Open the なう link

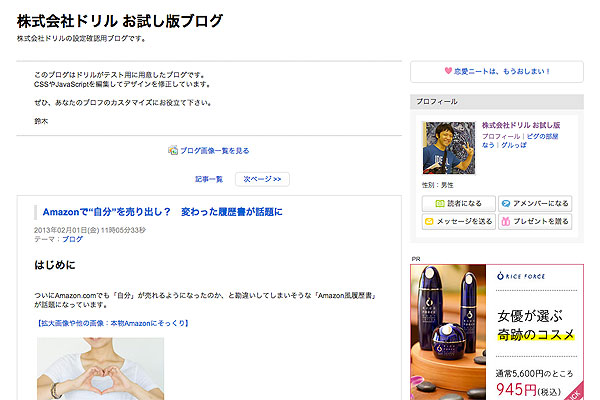(488, 145)
